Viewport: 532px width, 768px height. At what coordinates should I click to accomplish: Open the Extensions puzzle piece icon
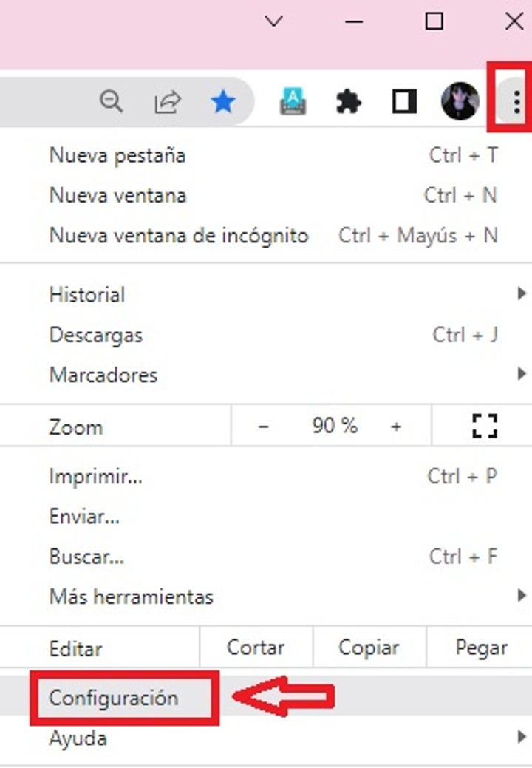[x=348, y=102]
